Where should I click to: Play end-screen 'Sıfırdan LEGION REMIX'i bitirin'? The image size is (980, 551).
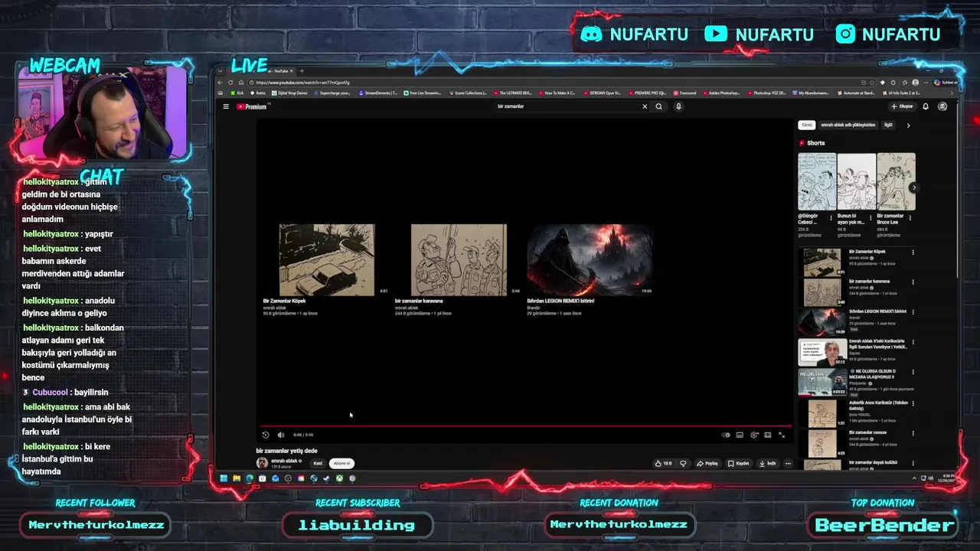coord(590,259)
